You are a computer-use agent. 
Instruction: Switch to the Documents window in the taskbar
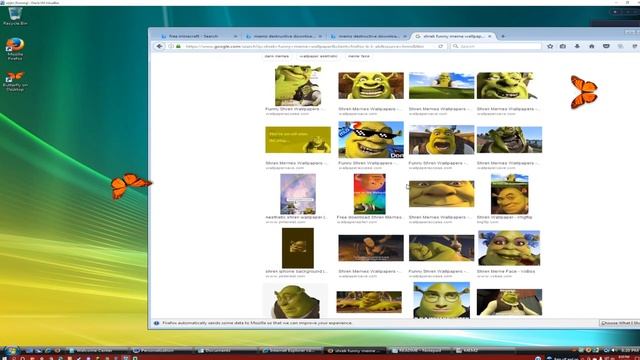[x=226, y=350]
